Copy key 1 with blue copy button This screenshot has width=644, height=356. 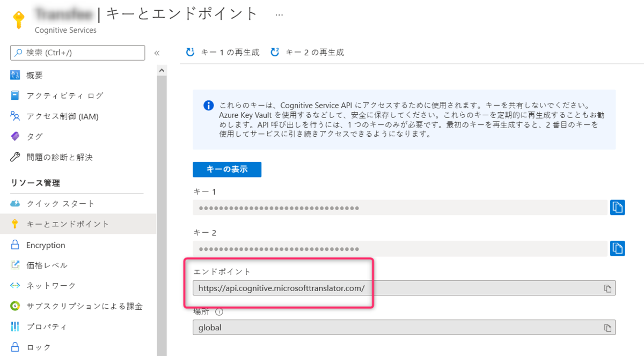pos(617,207)
